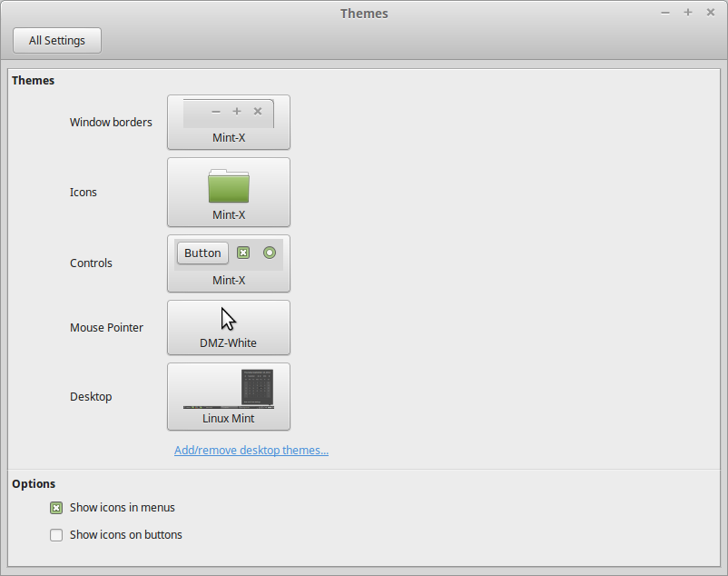Go back to All Settings
This screenshot has height=576, width=728.
coord(57,40)
